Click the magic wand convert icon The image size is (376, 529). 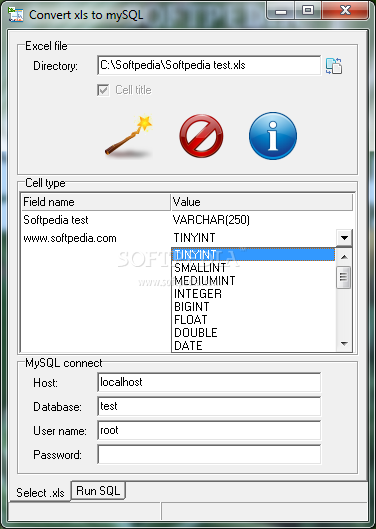coord(128,136)
